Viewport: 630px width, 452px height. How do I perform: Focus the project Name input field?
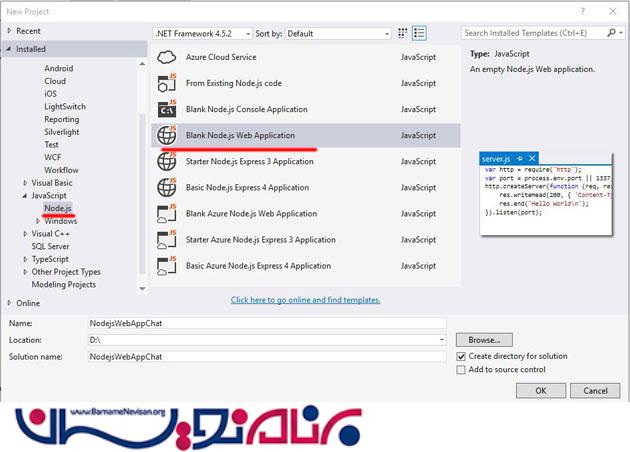(x=267, y=323)
